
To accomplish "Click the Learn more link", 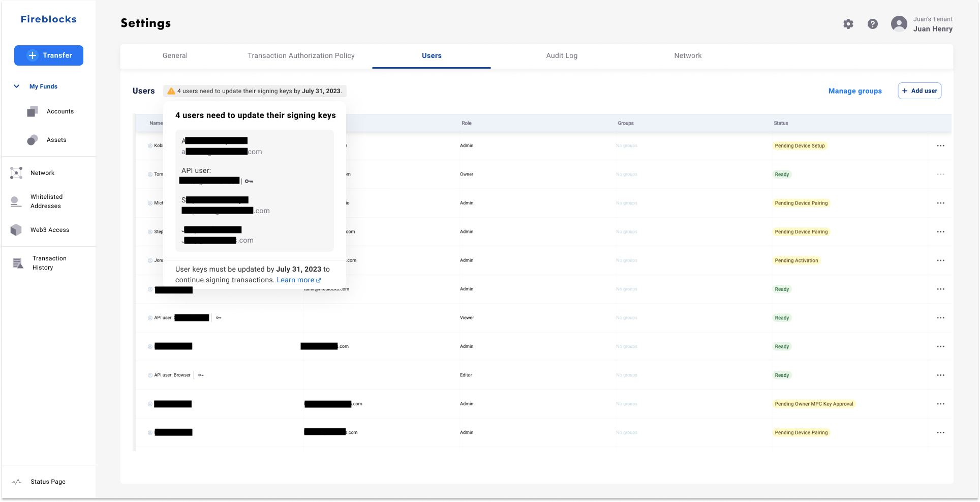I will point(299,280).
